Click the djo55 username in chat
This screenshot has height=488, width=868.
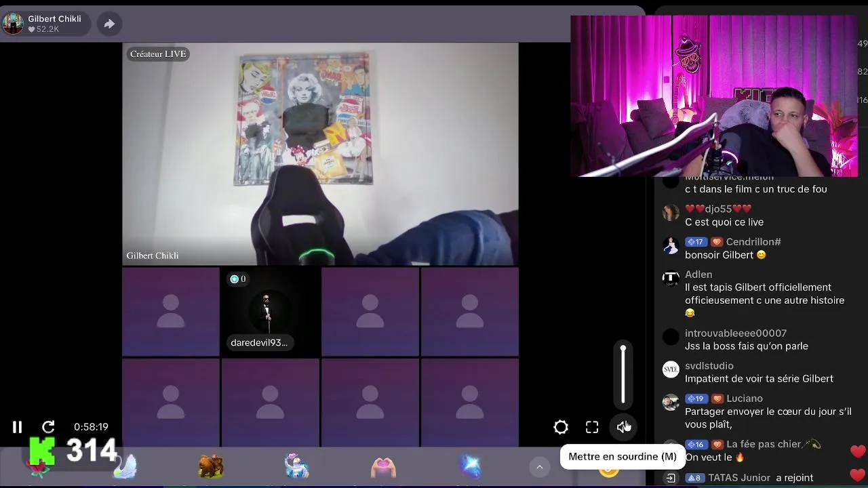point(718,209)
